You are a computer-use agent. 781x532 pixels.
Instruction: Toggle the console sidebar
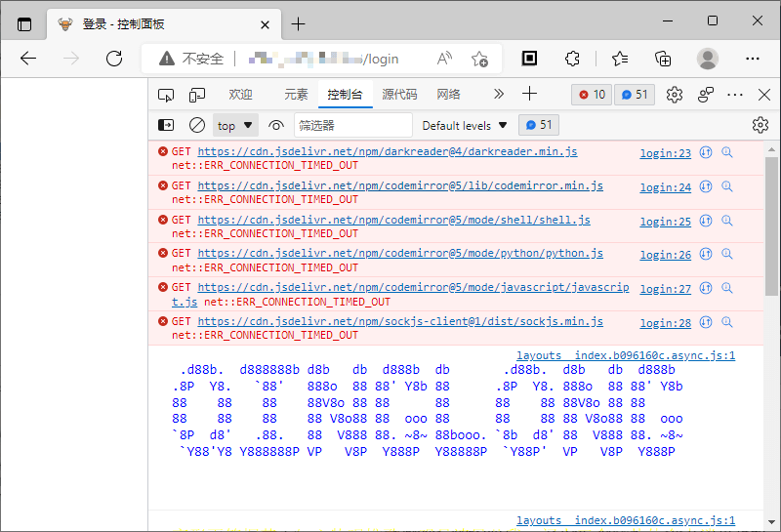166,125
